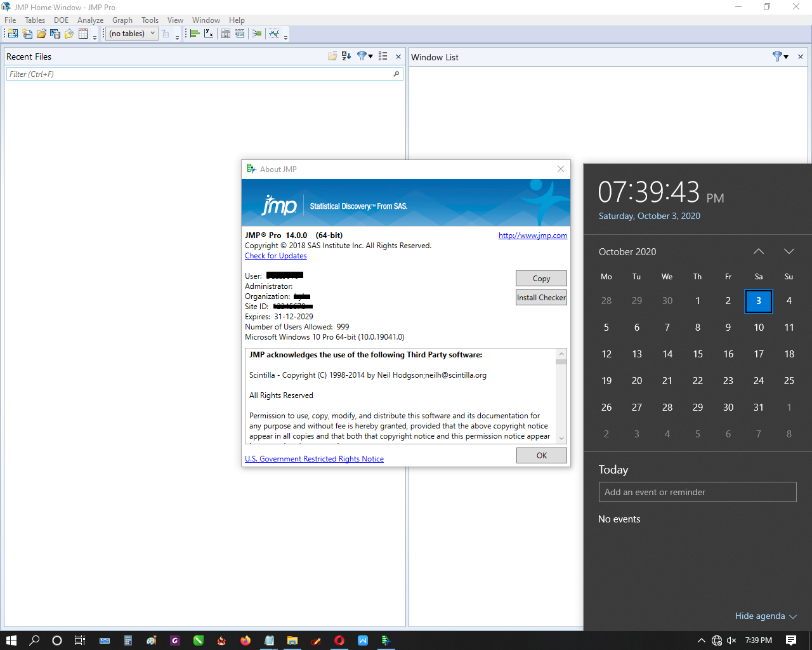Click the Partition tree toolbar icon
Viewport: 812px width, 650px height.
tap(257, 34)
